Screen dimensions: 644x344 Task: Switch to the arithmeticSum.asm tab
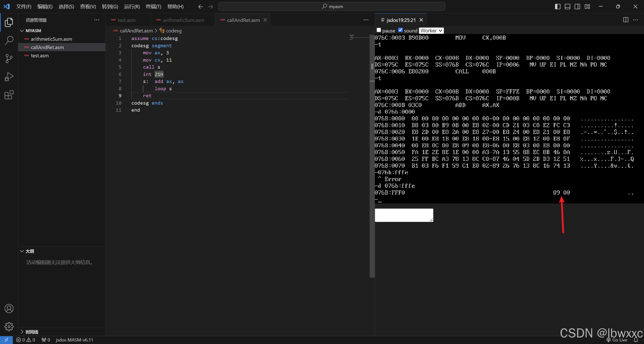pyautogui.click(x=183, y=20)
